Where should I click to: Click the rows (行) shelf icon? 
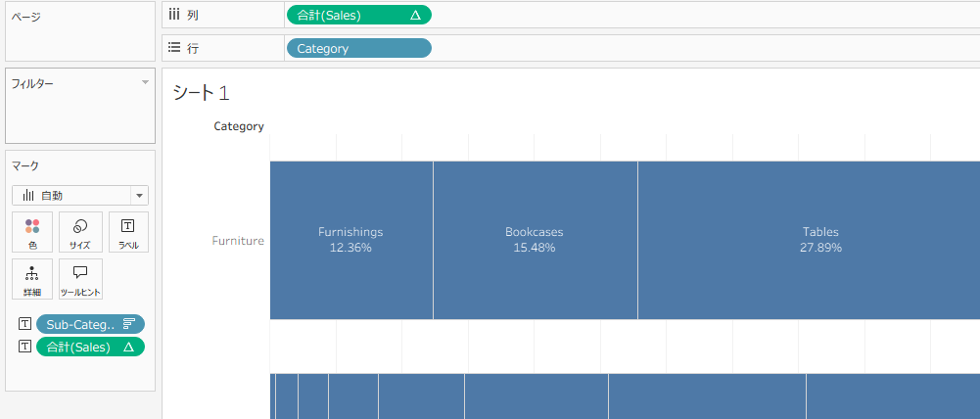(x=174, y=48)
